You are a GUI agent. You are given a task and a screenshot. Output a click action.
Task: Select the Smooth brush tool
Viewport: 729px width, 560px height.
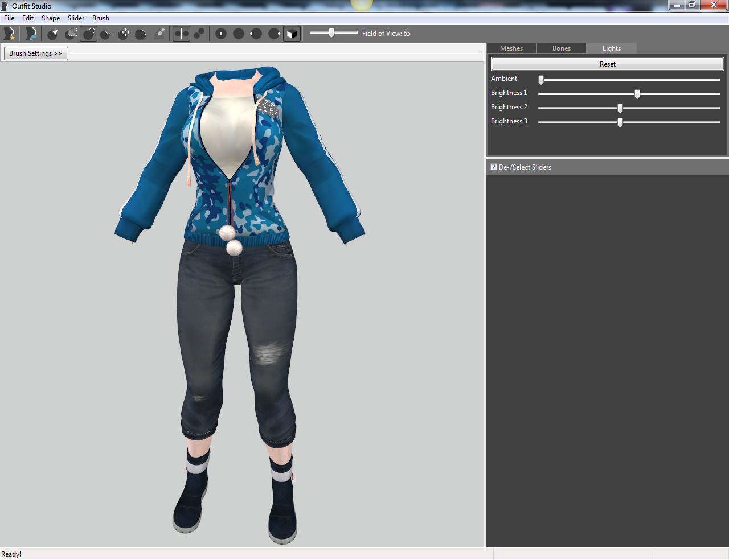141,34
